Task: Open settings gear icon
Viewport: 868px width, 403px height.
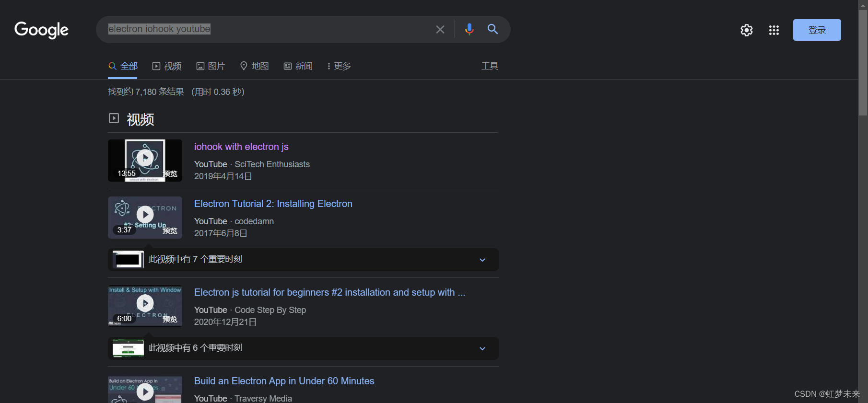Action: (746, 30)
